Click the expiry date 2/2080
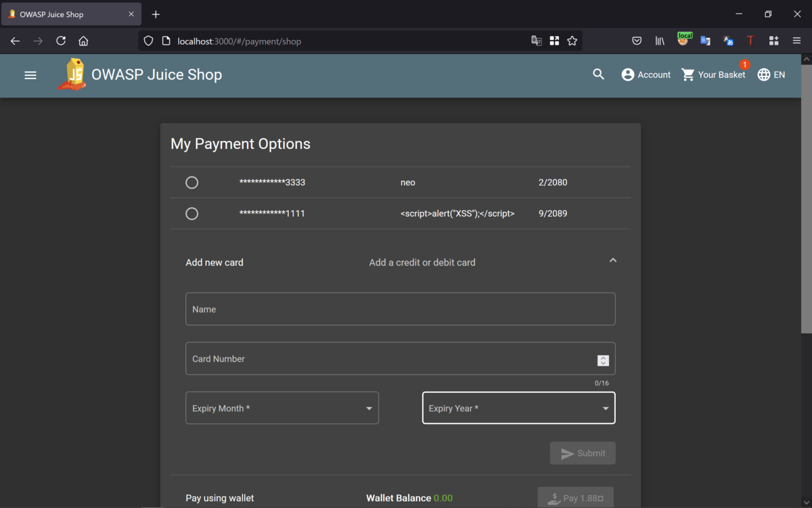Image resolution: width=812 pixels, height=508 pixels. click(553, 182)
